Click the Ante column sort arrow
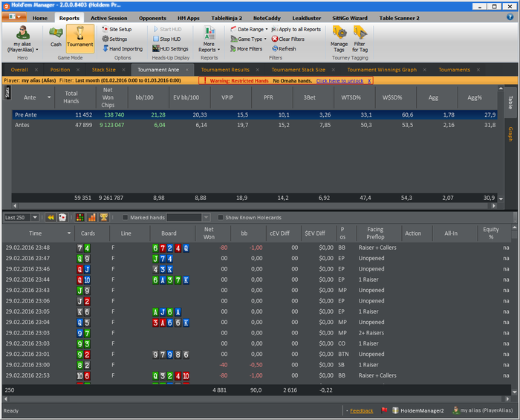The image size is (520, 420). pyautogui.click(x=49, y=97)
